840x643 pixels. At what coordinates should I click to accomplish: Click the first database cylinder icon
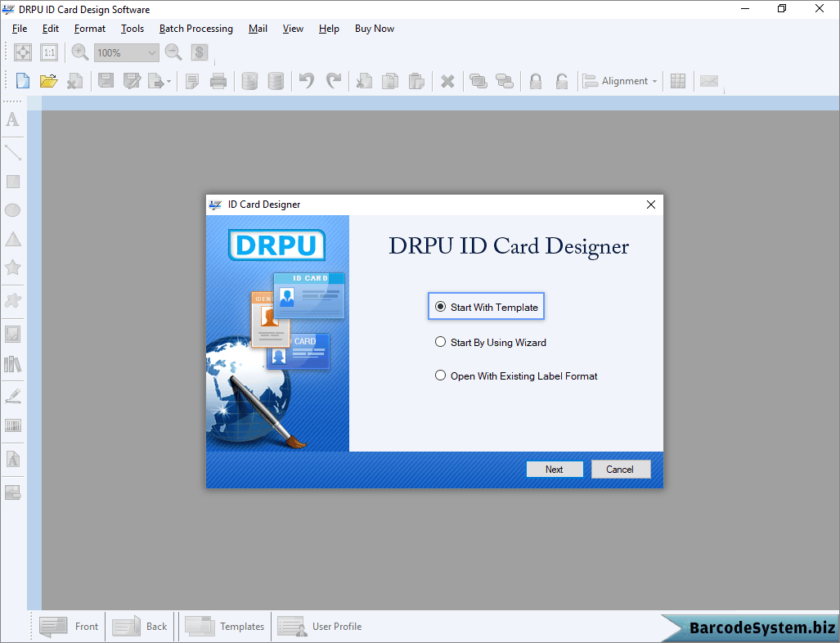[249, 81]
